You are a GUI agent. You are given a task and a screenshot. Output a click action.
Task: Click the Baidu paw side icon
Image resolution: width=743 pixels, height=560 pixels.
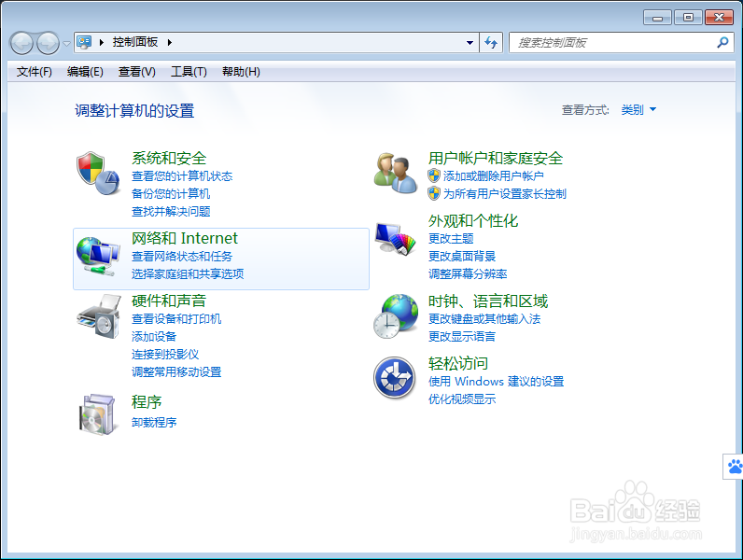[734, 466]
